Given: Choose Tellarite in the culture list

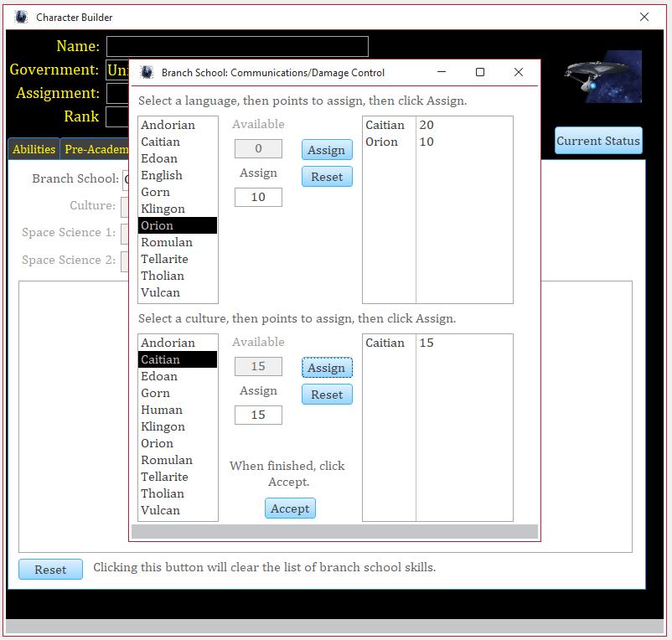Looking at the screenshot, I should [x=164, y=477].
